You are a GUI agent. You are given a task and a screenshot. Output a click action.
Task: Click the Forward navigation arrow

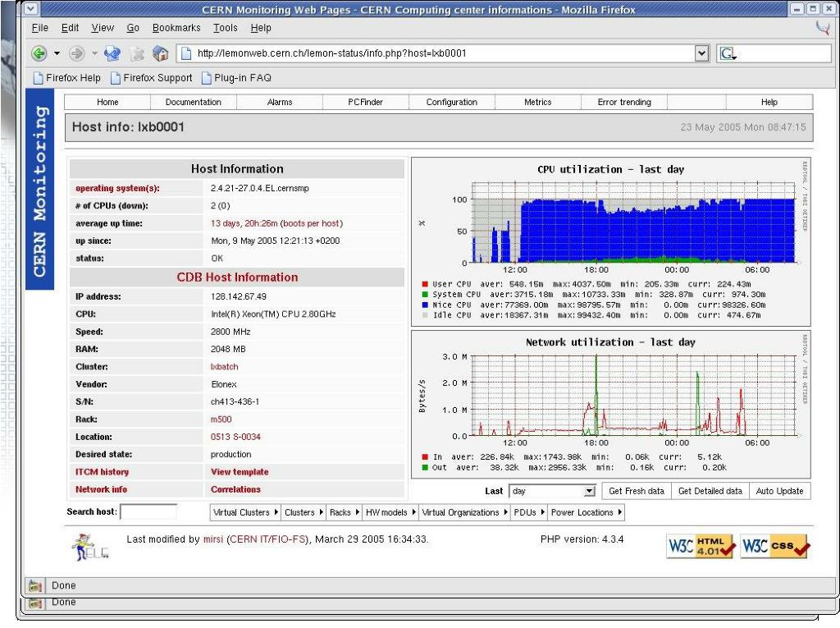[76, 53]
